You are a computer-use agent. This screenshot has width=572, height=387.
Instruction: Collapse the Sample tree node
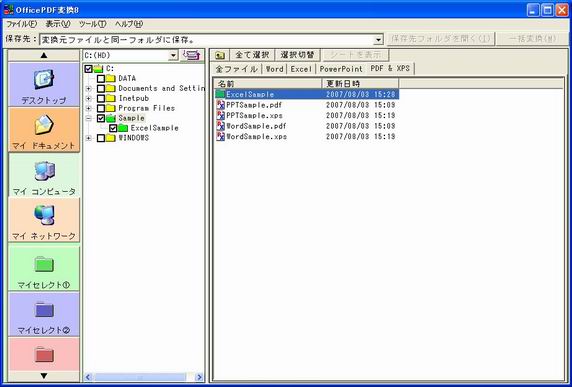(88, 118)
